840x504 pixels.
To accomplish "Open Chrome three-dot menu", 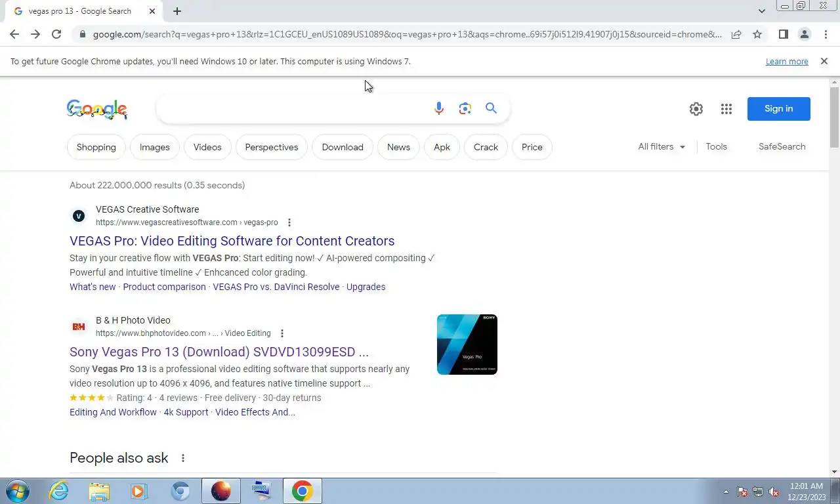I will (x=826, y=34).
